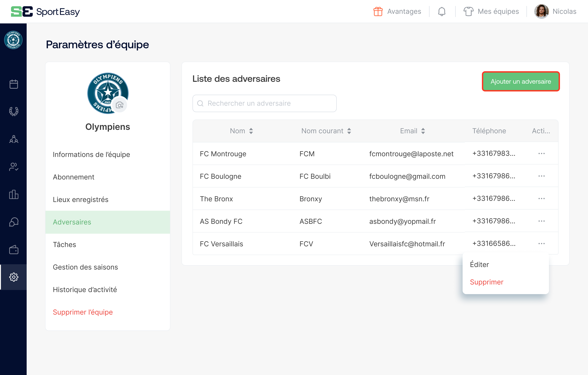Select the settings gear icon in sidebar
Image resolution: width=588 pixels, height=375 pixels.
pyautogui.click(x=14, y=277)
